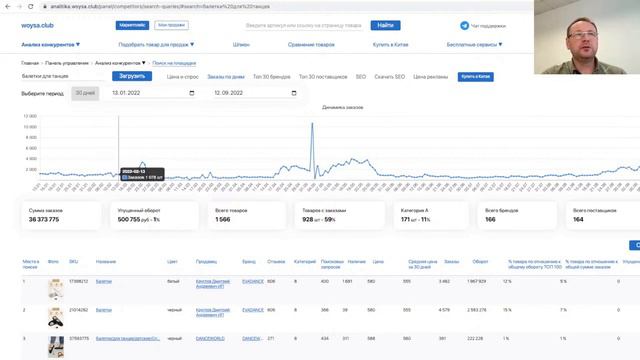Open the Поиск на площадке breadcrumb link
640x360 pixels.
[174, 63]
